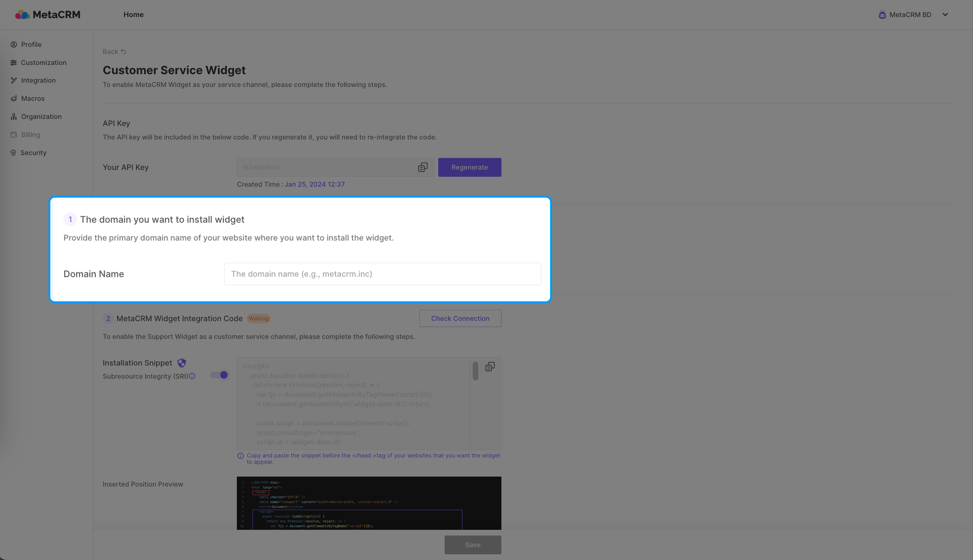
Task: Open the Inserted Position Preview image
Action: (x=369, y=504)
